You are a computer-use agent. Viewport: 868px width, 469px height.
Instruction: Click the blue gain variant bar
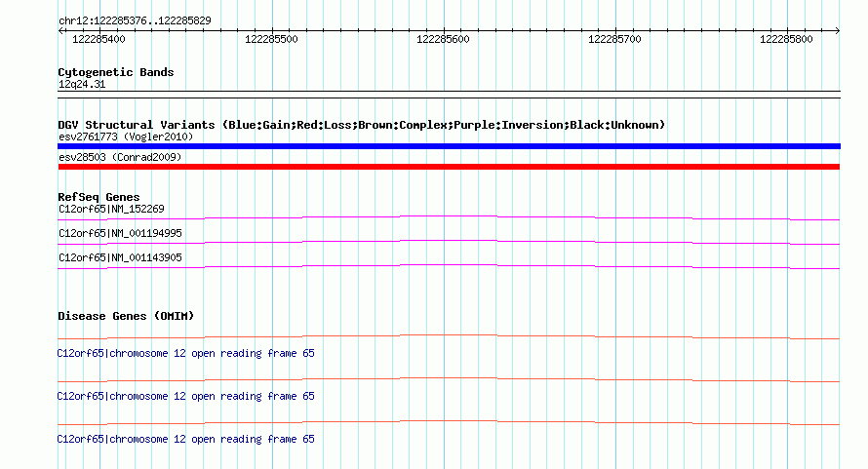pyautogui.click(x=449, y=146)
